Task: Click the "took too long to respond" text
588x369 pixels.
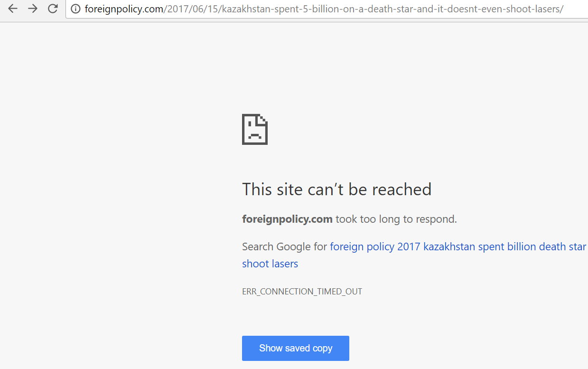Action: pos(396,219)
